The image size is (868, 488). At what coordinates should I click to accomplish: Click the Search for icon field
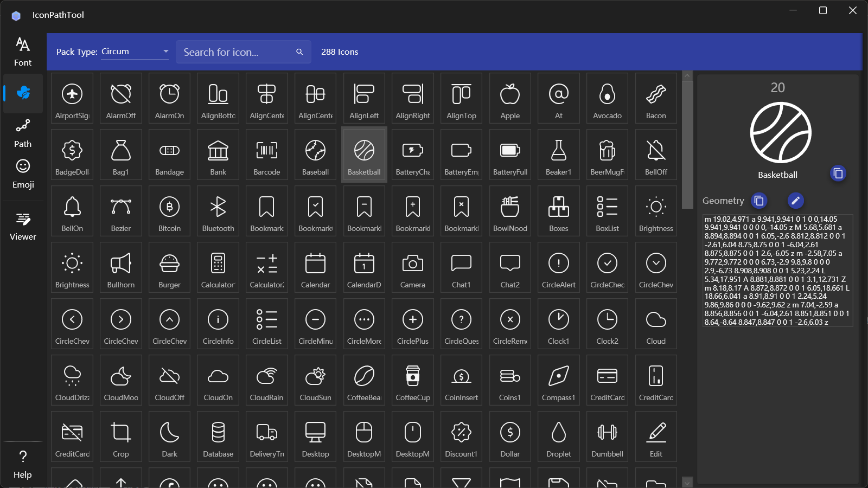click(238, 52)
